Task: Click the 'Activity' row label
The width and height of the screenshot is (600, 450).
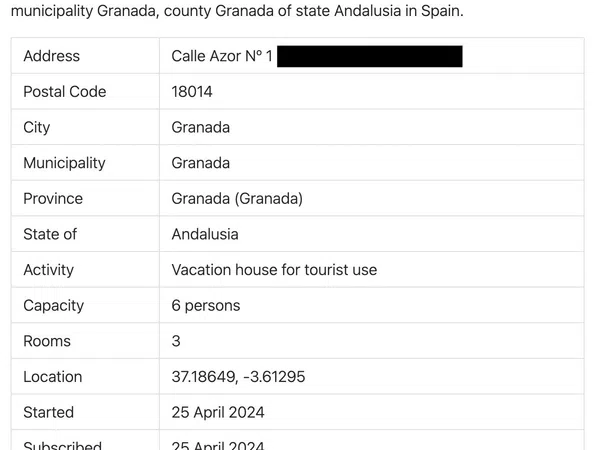Action: coord(48,270)
